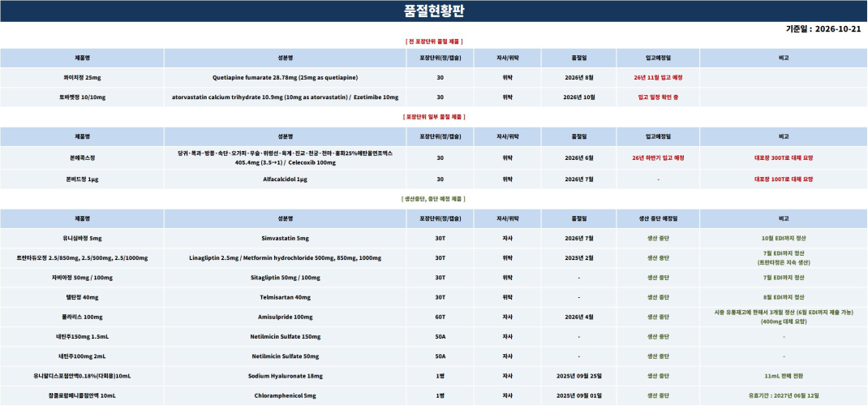Click the 입고 일정 확인 중 cell
868x406 pixels.
pyautogui.click(x=658, y=97)
